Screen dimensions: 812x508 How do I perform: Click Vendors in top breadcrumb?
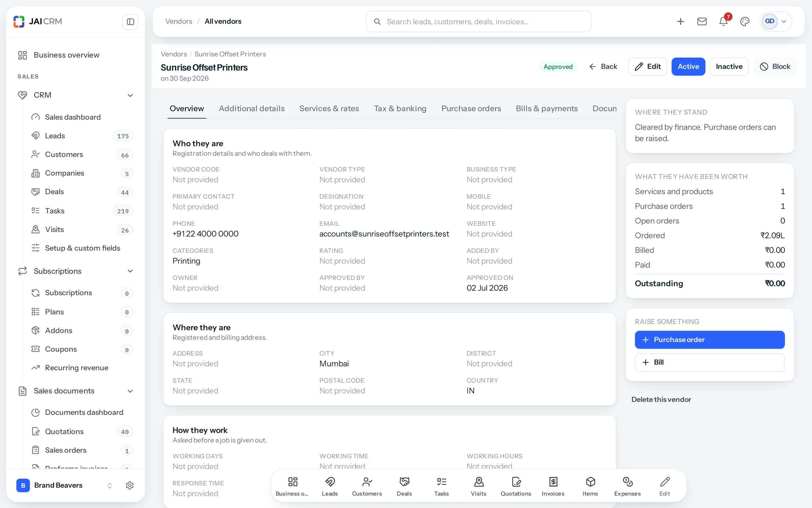click(x=178, y=21)
